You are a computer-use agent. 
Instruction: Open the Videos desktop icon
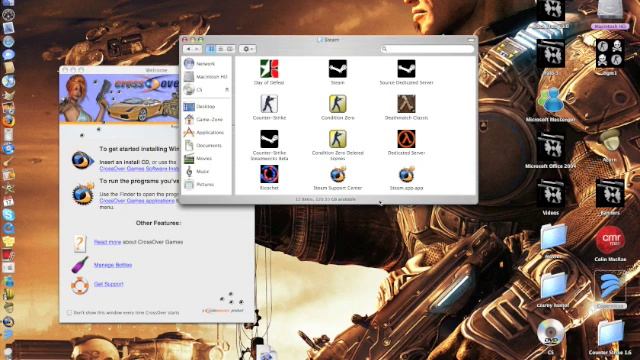[x=551, y=193]
